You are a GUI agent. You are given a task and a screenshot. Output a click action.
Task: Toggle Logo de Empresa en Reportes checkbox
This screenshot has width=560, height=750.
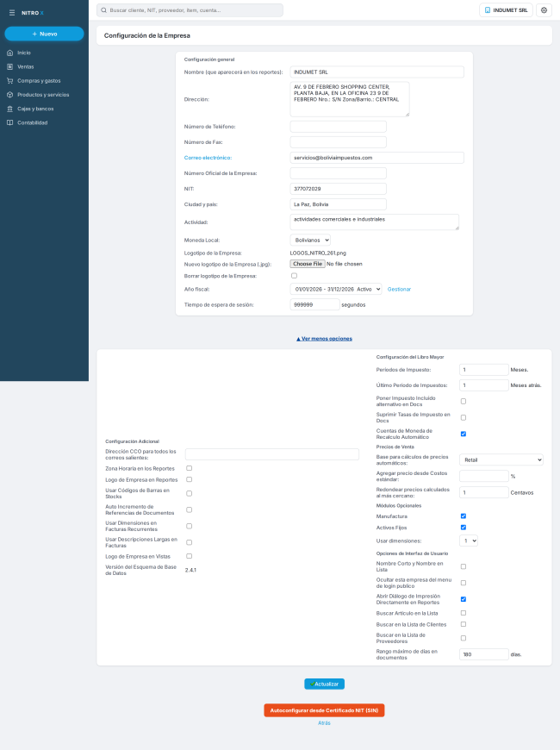coord(190,479)
